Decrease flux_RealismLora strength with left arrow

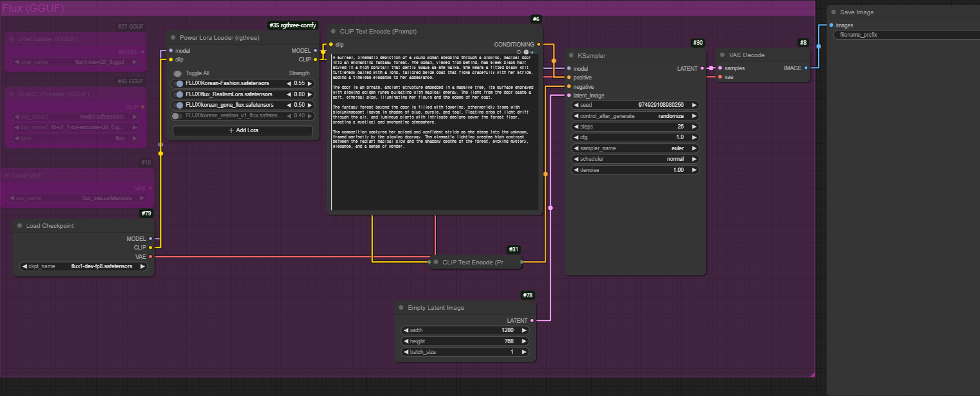tap(289, 94)
